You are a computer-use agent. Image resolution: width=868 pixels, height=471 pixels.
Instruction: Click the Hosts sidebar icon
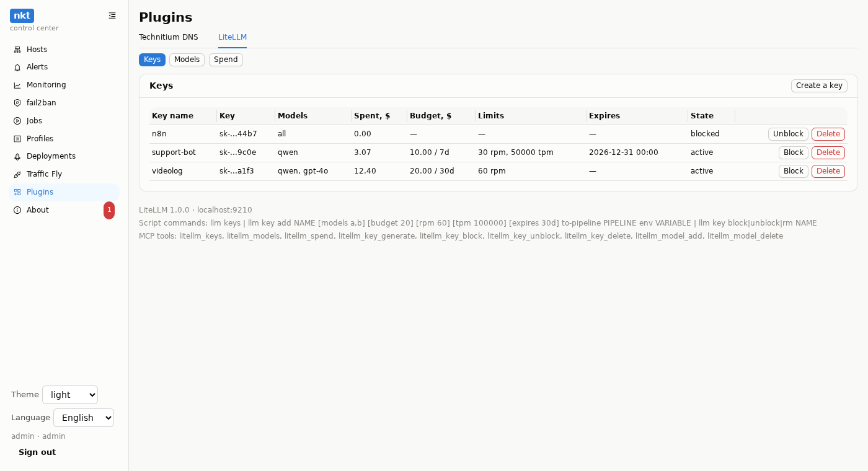17,50
